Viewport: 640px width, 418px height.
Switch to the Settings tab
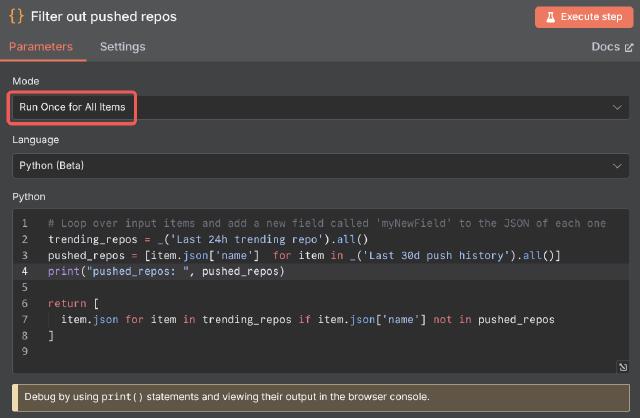click(122, 47)
